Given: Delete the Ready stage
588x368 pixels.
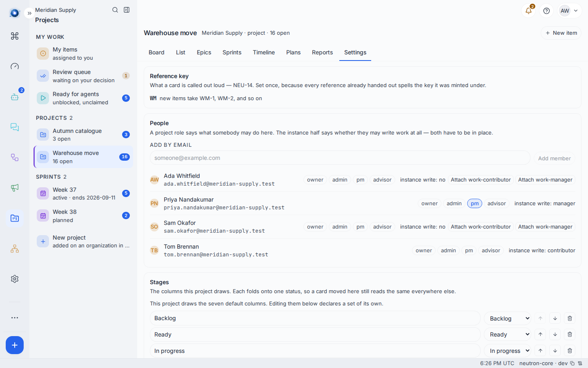Looking at the screenshot, I should coord(570,334).
